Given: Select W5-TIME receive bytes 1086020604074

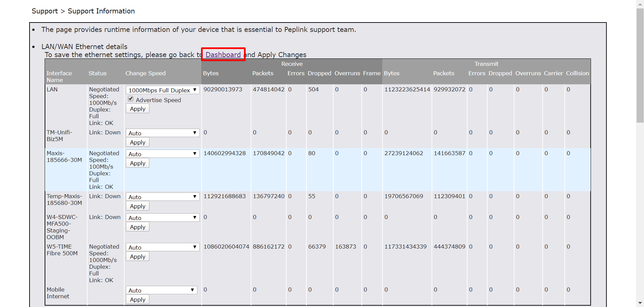Looking at the screenshot, I should [x=226, y=247].
